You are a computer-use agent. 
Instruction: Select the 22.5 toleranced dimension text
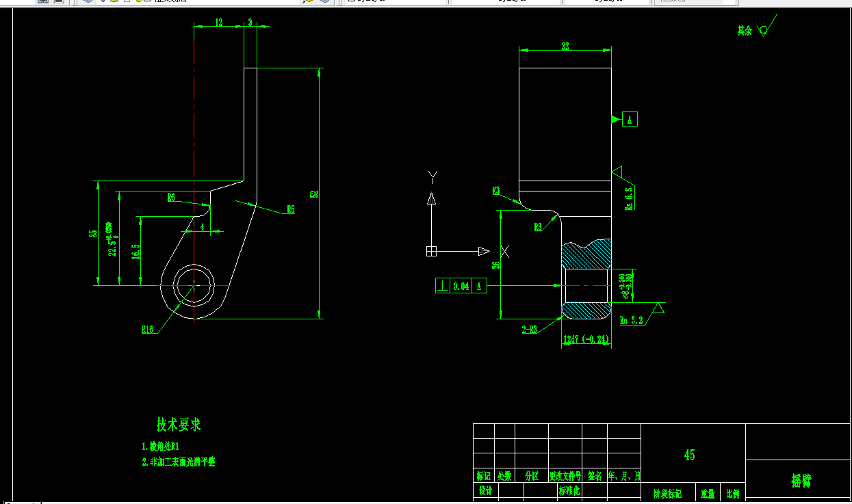coord(112,239)
